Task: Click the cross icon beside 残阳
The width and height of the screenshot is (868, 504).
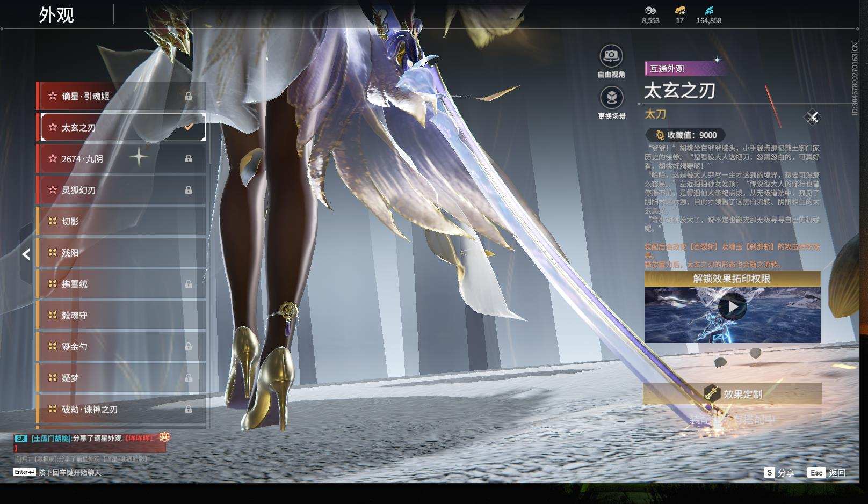Action: pyautogui.click(x=53, y=252)
